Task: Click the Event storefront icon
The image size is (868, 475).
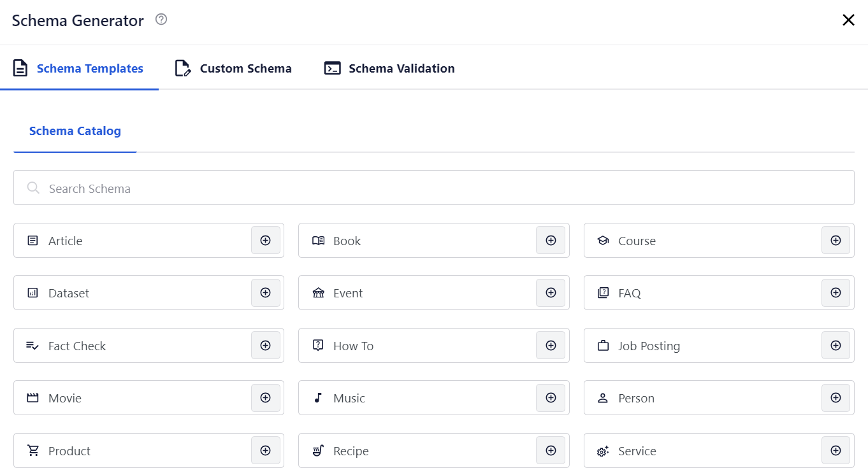Action: (x=318, y=293)
